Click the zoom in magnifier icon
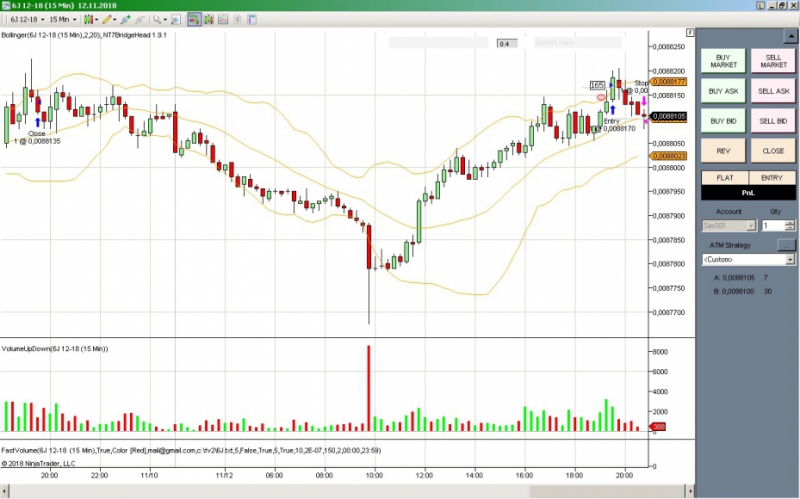The width and height of the screenshot is (800, 499). coord(126,19)
